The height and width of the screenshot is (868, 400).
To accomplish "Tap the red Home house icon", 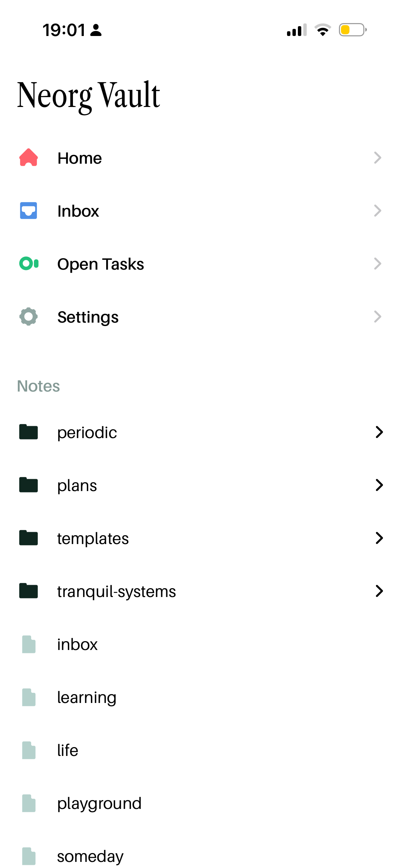I will [x=28, y=158].
